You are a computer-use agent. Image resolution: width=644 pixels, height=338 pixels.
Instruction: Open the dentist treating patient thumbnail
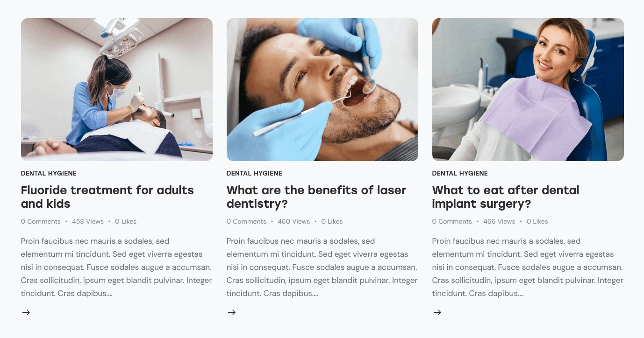click(117, 90)
